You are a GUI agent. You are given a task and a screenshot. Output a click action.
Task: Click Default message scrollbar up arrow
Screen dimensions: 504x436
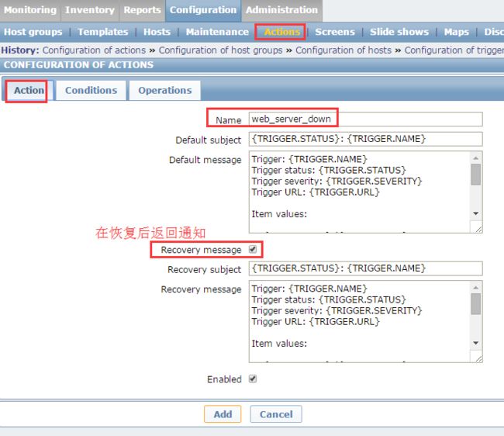pos(476,157)
